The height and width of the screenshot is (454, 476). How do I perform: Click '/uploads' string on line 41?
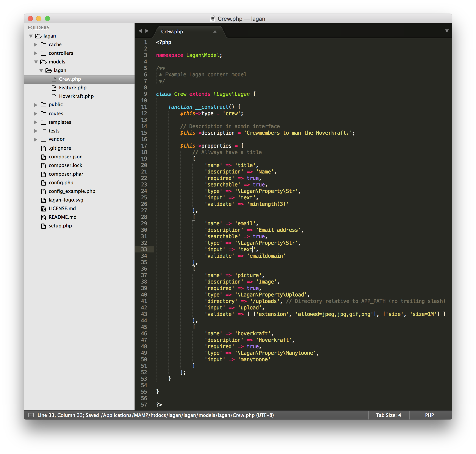click(265, 301)
